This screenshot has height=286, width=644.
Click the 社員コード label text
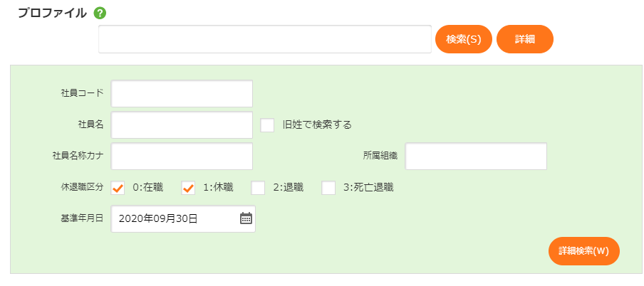click(82, 94)
